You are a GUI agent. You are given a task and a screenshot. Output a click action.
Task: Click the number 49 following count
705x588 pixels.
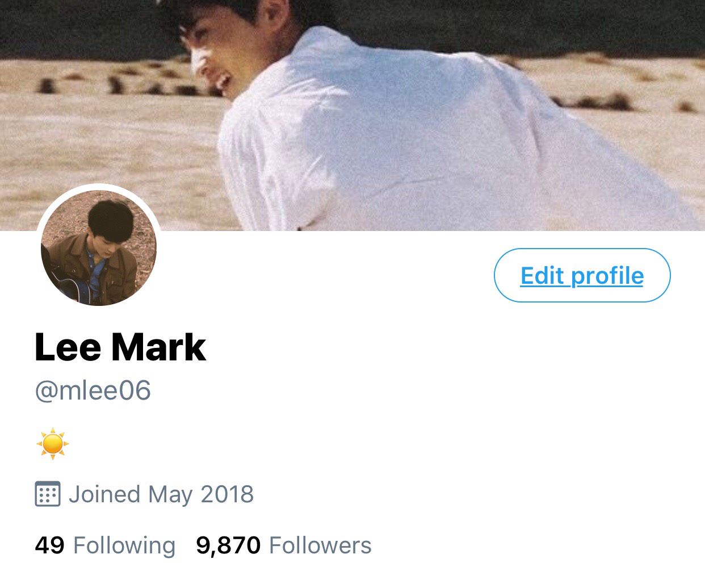(x=49, y=545)
